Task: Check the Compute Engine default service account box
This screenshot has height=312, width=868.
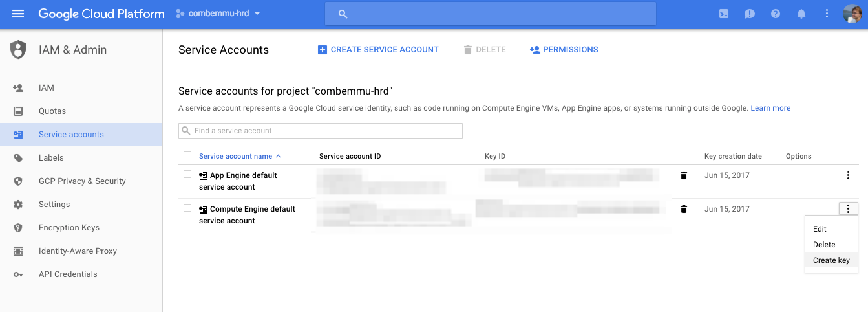Action: coord(187,208)
